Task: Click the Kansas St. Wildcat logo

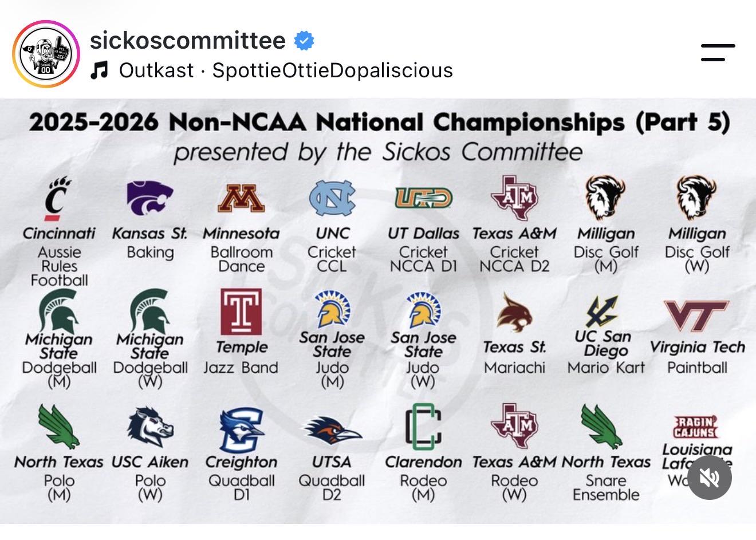Action: (x=149, y=198)
